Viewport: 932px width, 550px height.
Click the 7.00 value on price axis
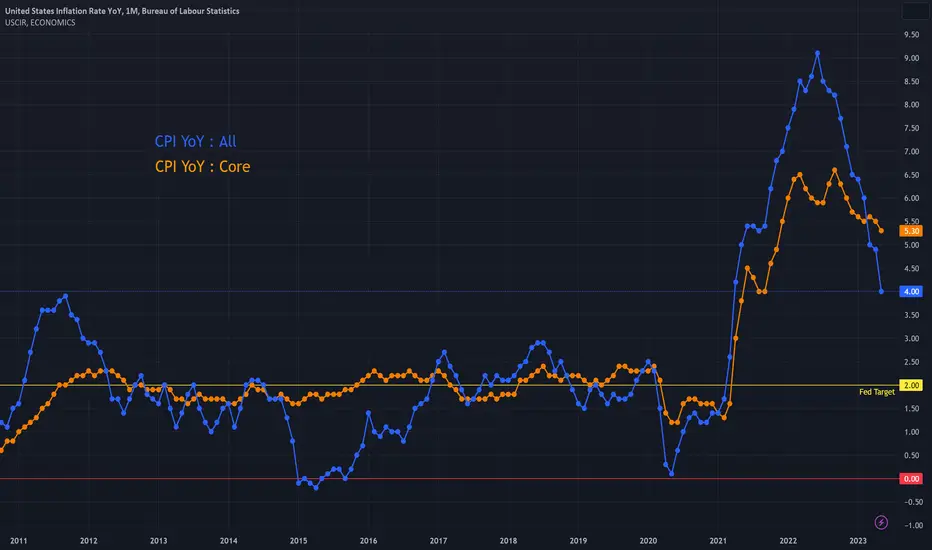(x=911, y=152)
